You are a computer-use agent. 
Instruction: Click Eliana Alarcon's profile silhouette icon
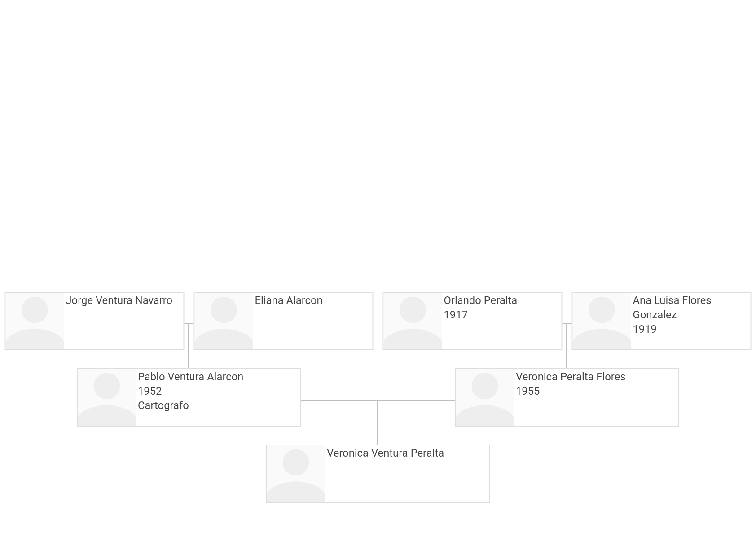(x=224, y=321)
